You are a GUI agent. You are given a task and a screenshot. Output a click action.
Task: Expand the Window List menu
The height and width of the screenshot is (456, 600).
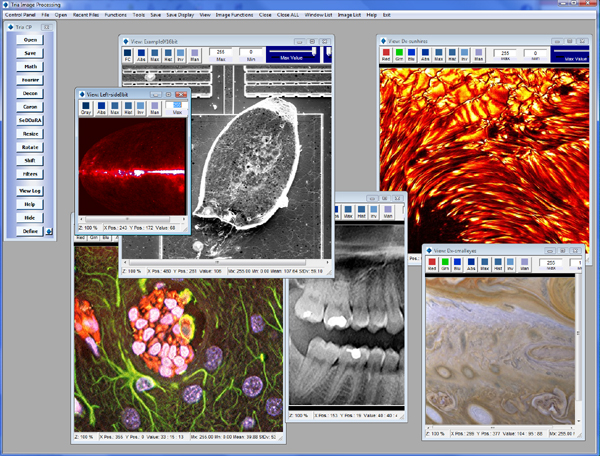pyautogui.click(x=320, y=15)
